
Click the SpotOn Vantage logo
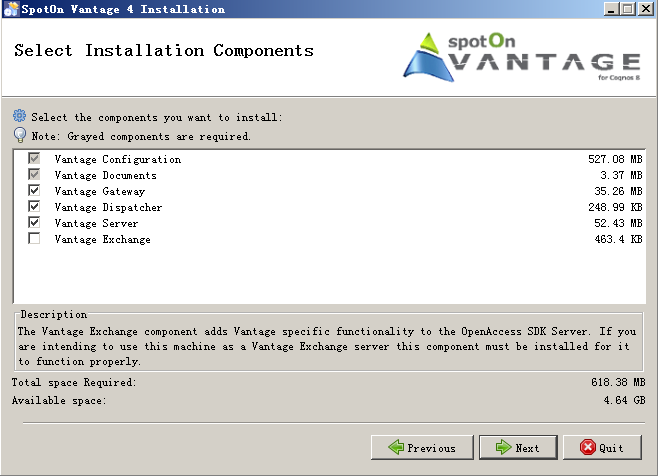click(522, 58)
